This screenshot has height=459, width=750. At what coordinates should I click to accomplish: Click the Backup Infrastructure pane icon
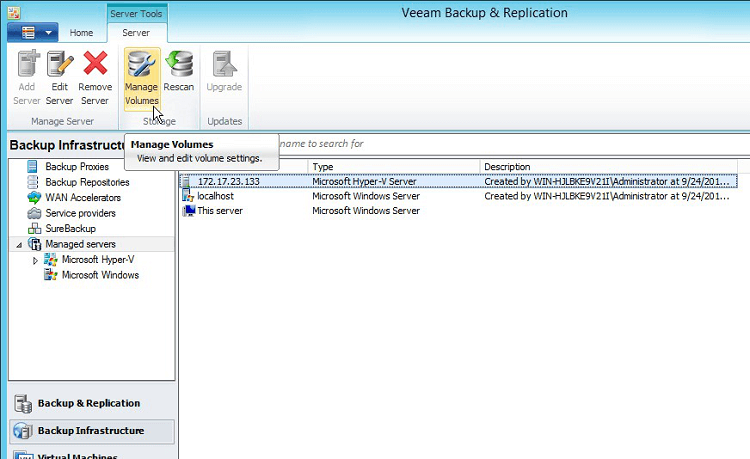pyautogui.click(x=23, y=431)
